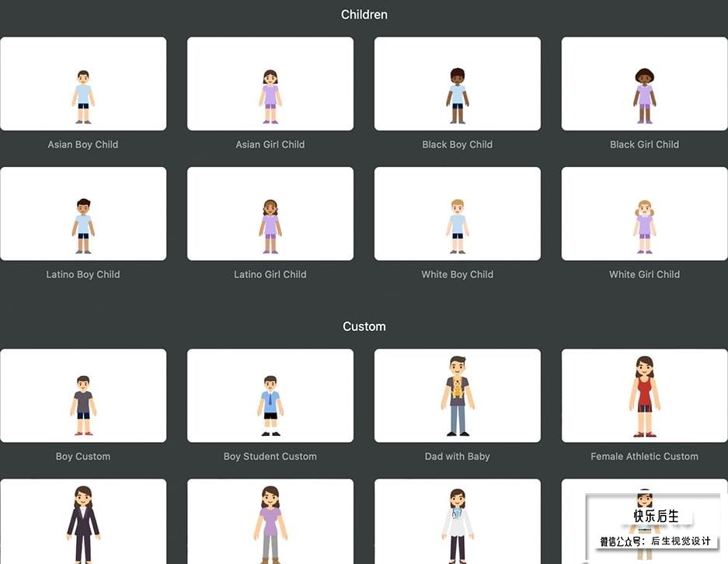The width and height of the screenshot is (728, 564).
Task: Click the Children section heading
Action: (364, 15)
